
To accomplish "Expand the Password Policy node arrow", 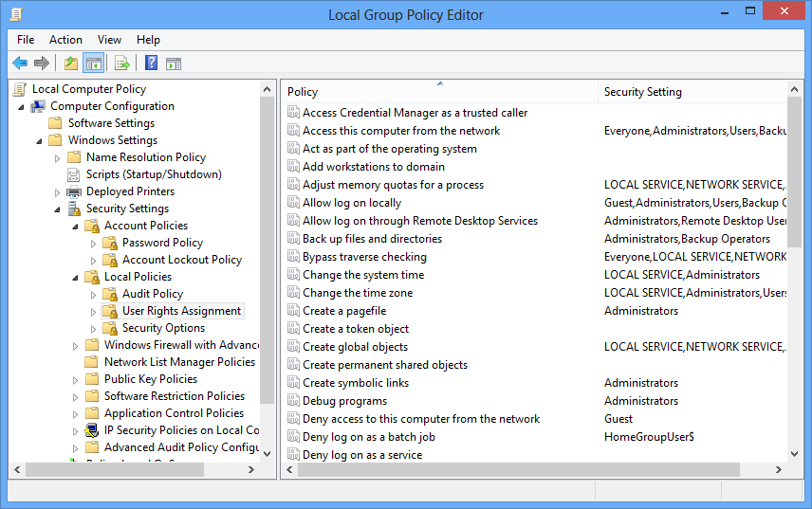I will pyautogui.click(x=93, y=243).
